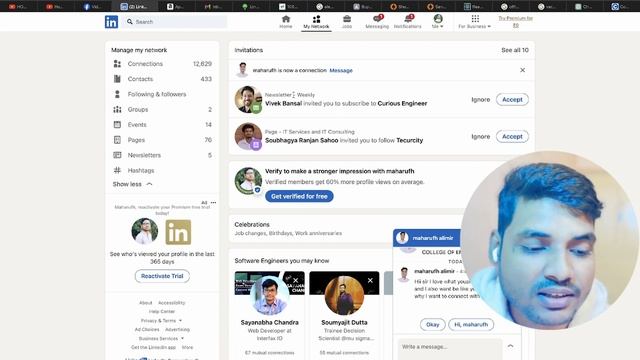Open the Advertising footer link
This screenshot has height=360, width=640.
(178, 329)
